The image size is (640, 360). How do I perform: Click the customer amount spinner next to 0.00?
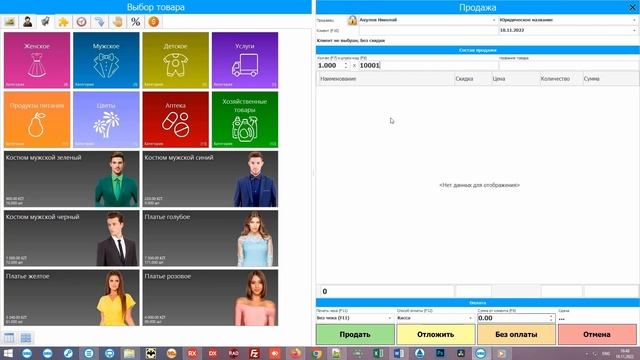click(551, 318)
